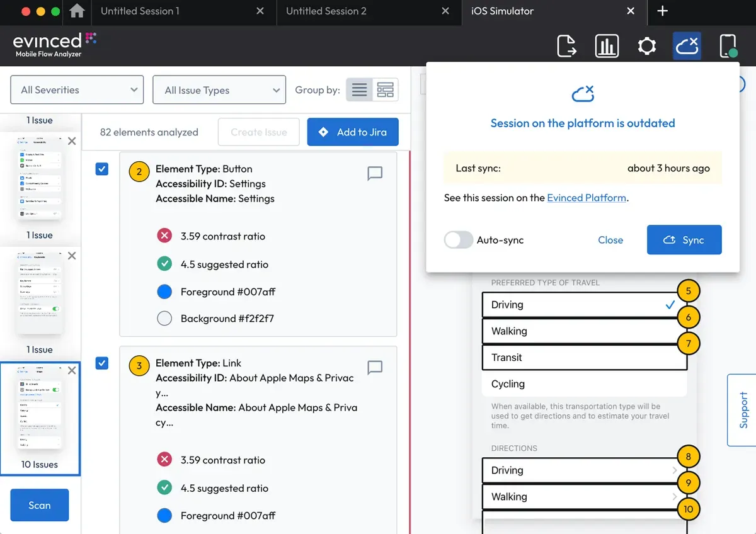756x534 pixels.
Task: Open the All Issue Types dropdown
Action: pyautogui.click(x=219, y=90)
